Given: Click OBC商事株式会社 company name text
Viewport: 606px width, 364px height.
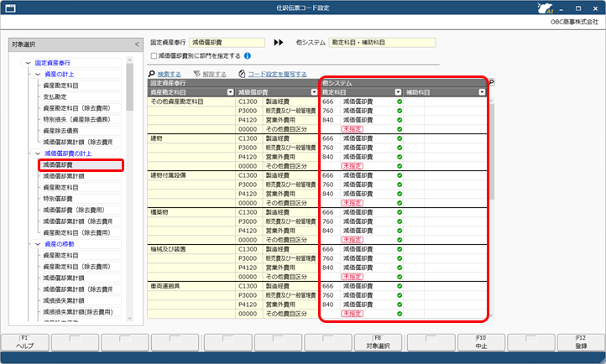Looking at the screenshot, I should click(574, 22).
